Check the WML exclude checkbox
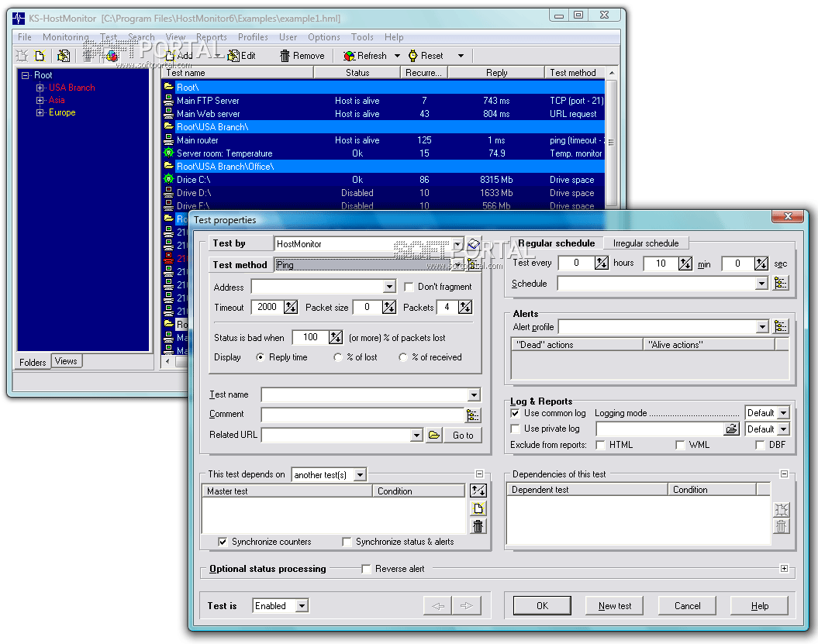Viewport: 818px width, 644px height. tap(680, 445)
